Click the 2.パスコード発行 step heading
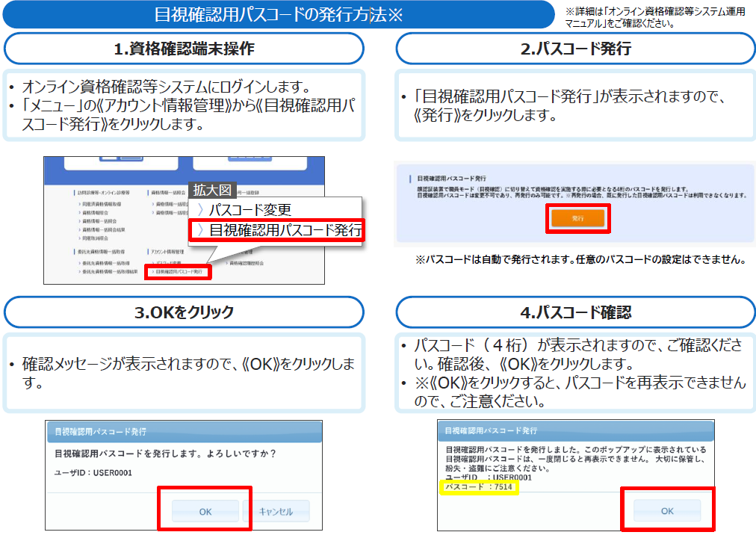This screenshot has height=538, width=756. click(x=575, y=49)
